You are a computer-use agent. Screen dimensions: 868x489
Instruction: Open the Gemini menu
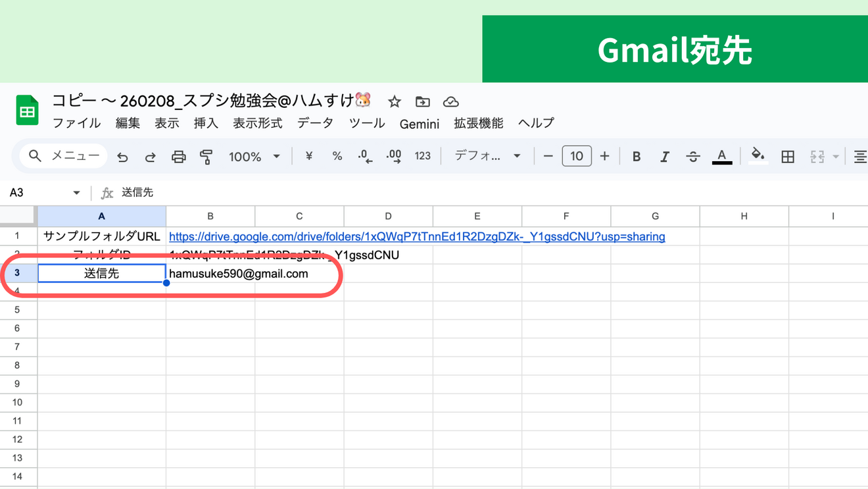(x=419, y=124)
